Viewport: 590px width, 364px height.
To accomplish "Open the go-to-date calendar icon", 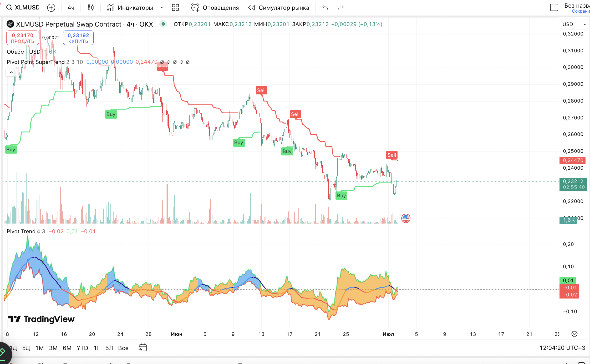I will (143, 348).
